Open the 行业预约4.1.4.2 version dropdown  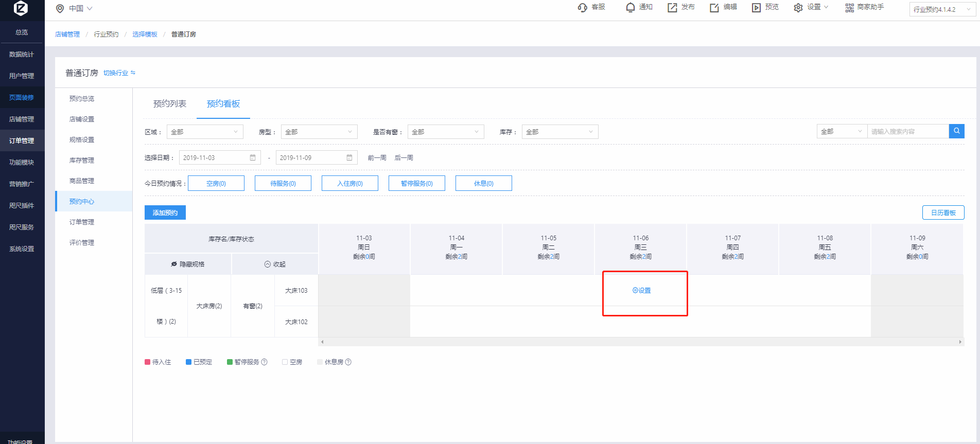(942, 9)
